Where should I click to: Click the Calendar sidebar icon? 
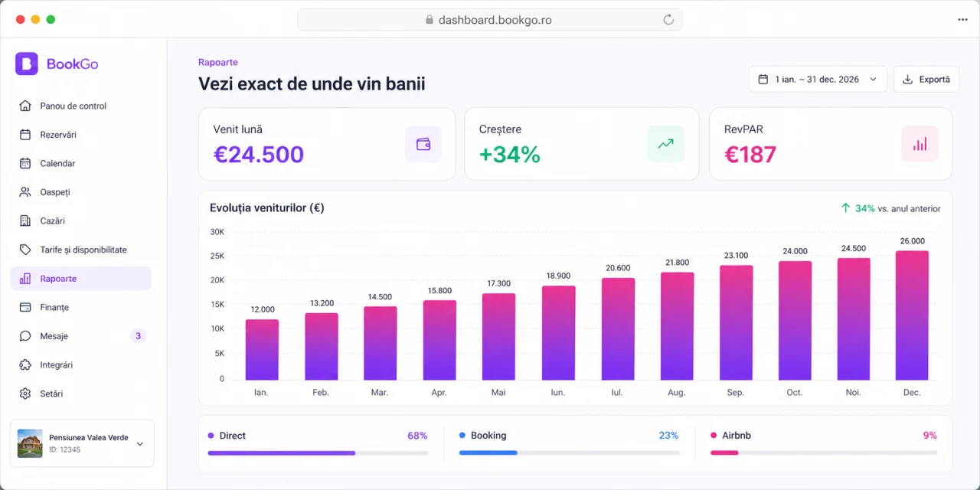25,163
